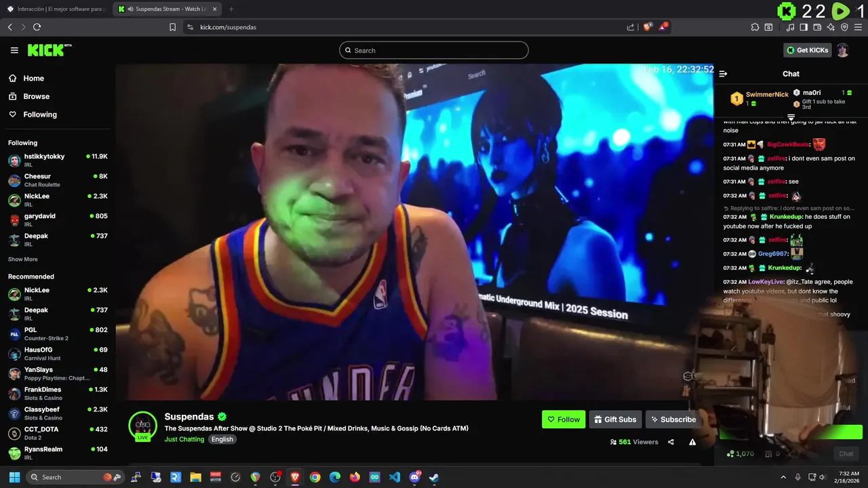Screen dimensions: 868x488
Task: Open YanSlays recommended channel
Action: tap(58, 373)
